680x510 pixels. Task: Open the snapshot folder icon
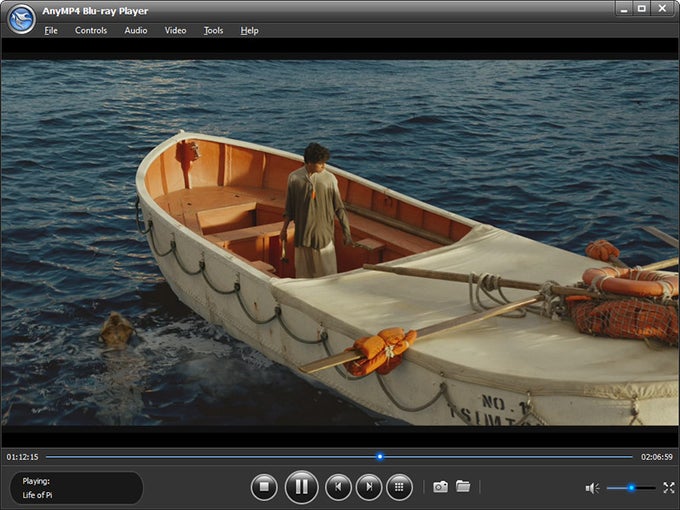pyautogui.click(x=463, y=486)
